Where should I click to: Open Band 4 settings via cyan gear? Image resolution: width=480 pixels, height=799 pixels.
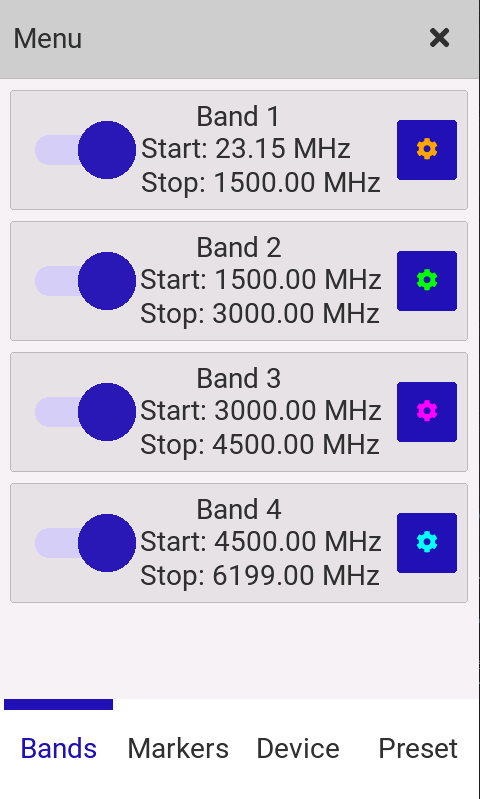tap(426, 543)
